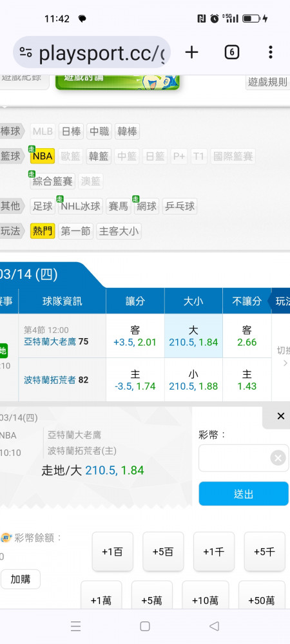Open team link 亞特蘭大老鷹
290x644 pixels.
50,342
